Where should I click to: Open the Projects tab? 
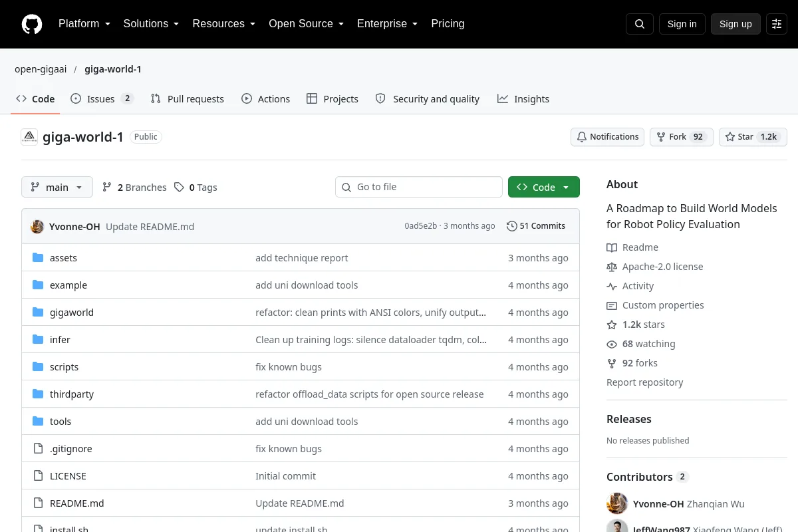332,98
